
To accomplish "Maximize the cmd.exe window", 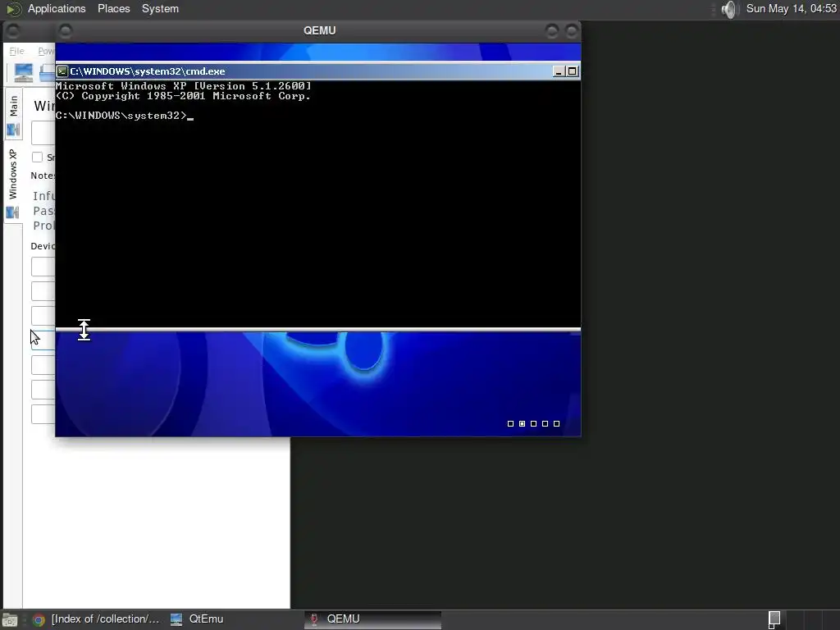I will (572, 71).
